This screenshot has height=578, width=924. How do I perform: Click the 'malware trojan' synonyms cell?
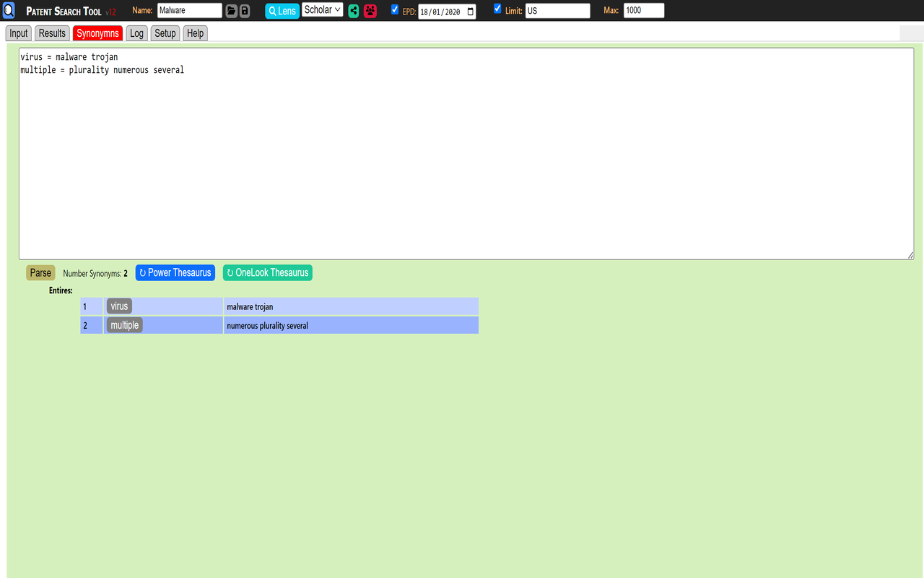coord(351,306)
